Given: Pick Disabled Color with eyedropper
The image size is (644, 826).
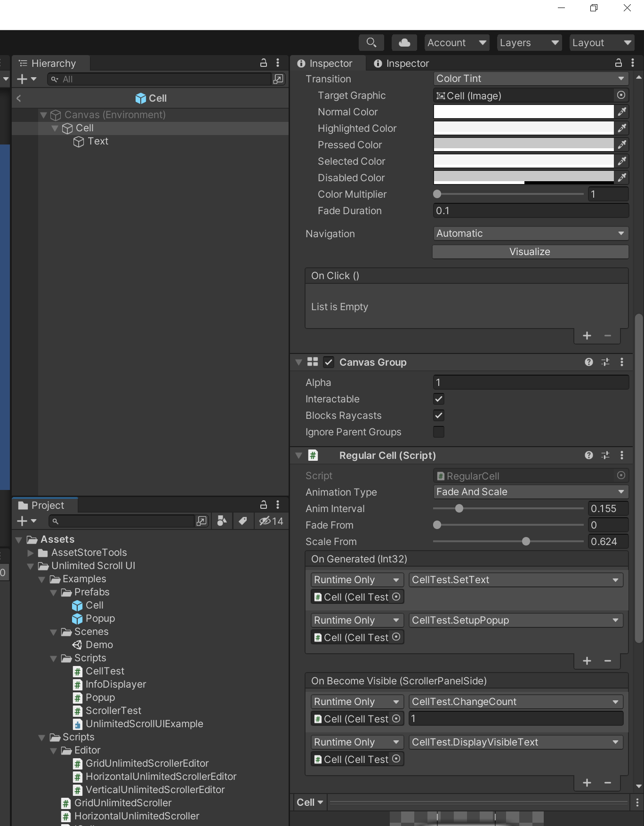Looking at the screenshot, I should pyautogui.click(x=622, y=178).
